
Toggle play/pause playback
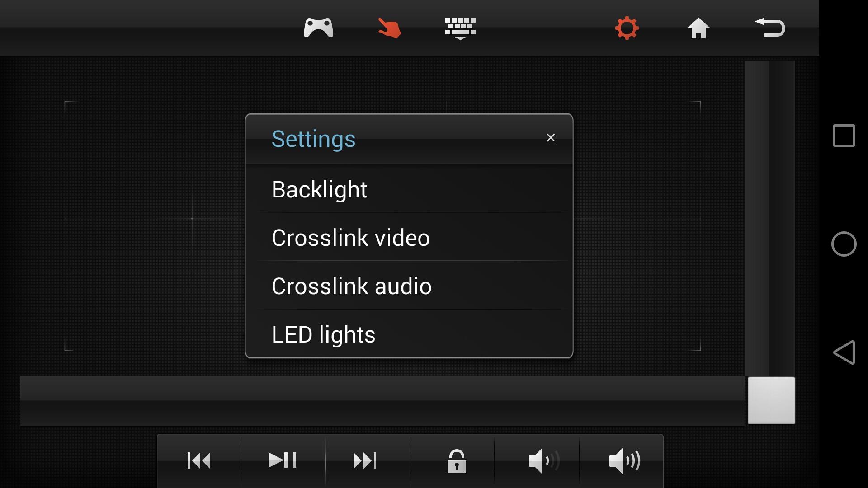[283, 460]
